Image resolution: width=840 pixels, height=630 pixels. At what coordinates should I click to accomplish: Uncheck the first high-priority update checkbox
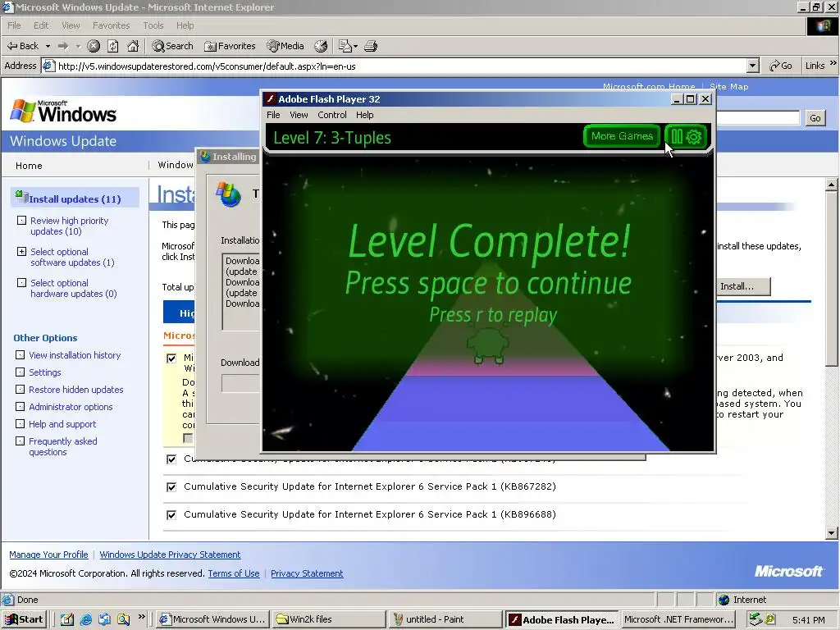pos(171,358)
